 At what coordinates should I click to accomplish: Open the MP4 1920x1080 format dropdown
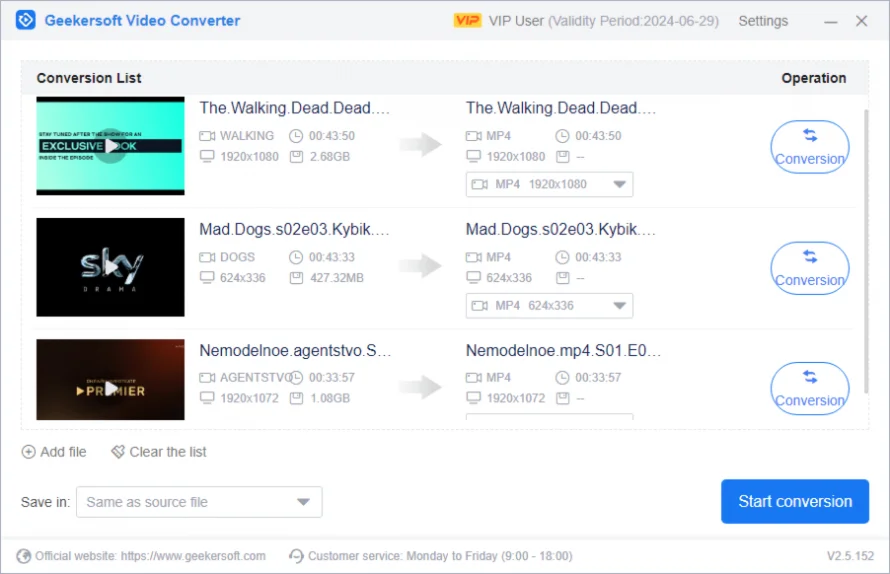tap(549, 184)
